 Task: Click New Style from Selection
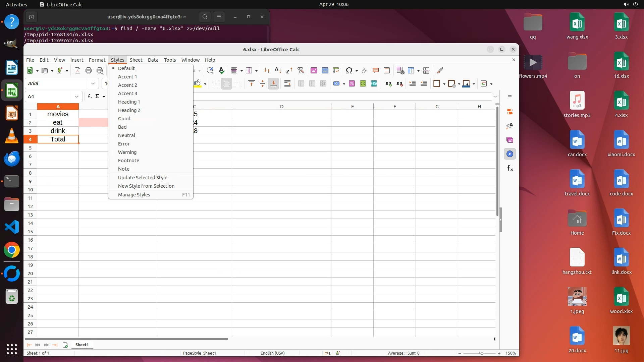[146, 186]
